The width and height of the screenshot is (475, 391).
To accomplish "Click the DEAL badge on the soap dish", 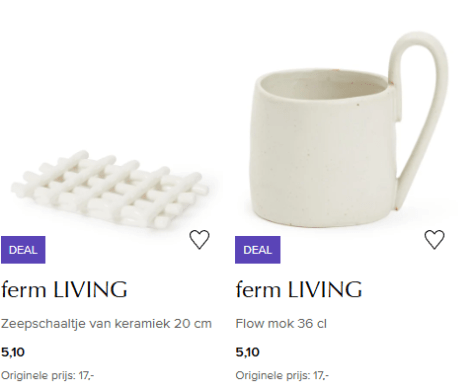I will 23,250.
